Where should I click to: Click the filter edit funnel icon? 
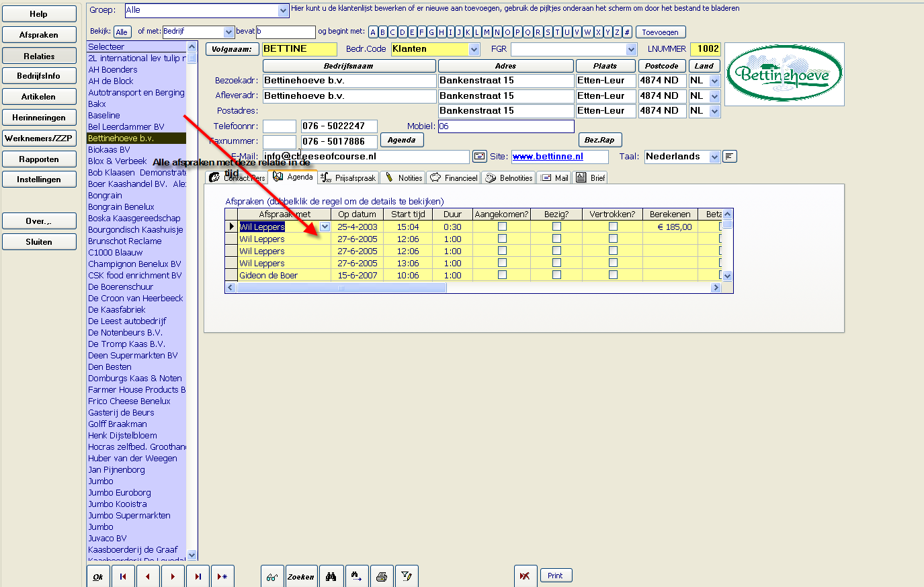click(407, 577)
